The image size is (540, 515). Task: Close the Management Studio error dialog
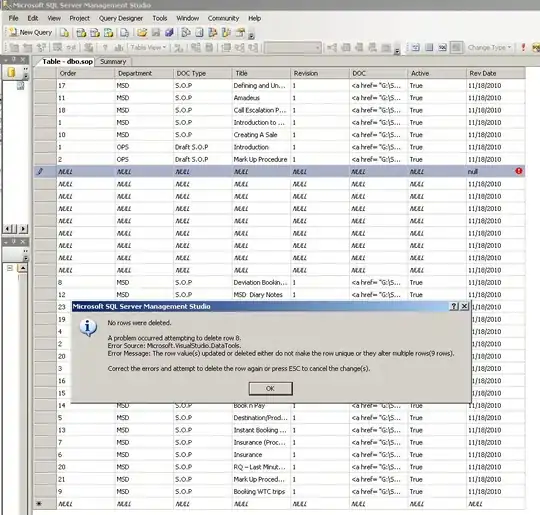464,306
